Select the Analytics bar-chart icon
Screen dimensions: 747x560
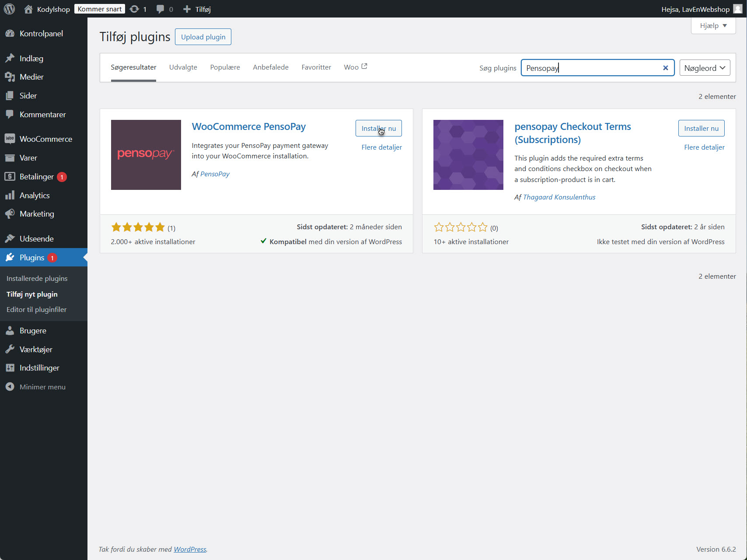click(x=10, y=195)
